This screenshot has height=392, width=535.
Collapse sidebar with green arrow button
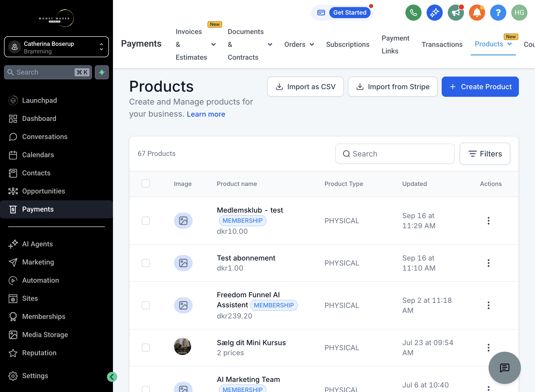[x=112, y=377]
